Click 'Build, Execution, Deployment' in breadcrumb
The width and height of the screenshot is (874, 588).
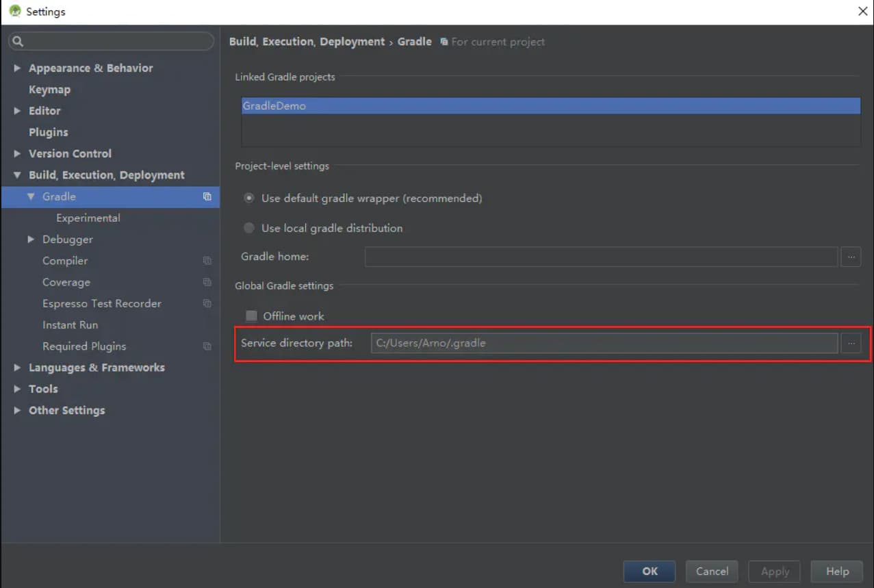coord(307,42)
